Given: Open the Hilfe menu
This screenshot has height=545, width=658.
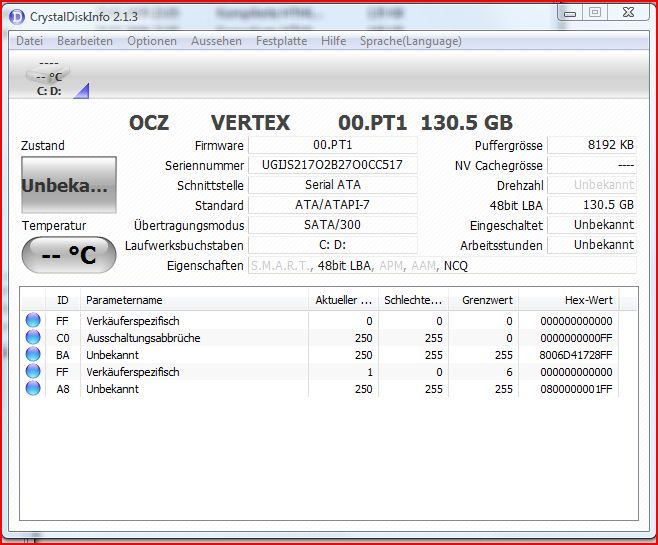Looking at the screenshot, I should [334, 41].
